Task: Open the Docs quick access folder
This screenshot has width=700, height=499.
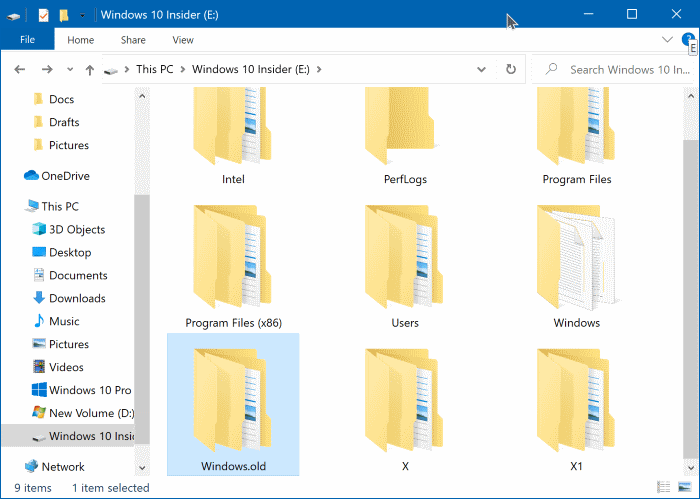Action: 53,99
